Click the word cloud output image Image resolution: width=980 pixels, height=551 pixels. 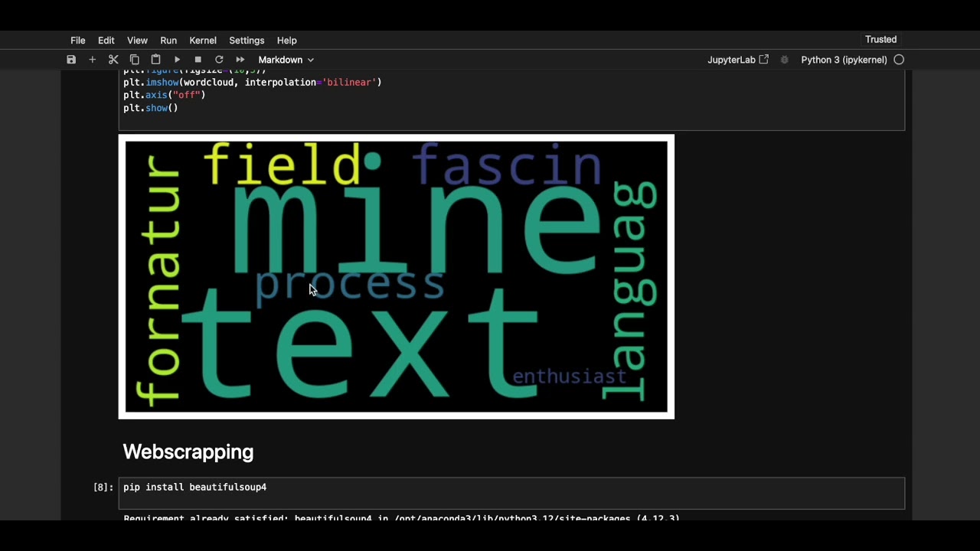pyautogui.click(x=397, y=277)
